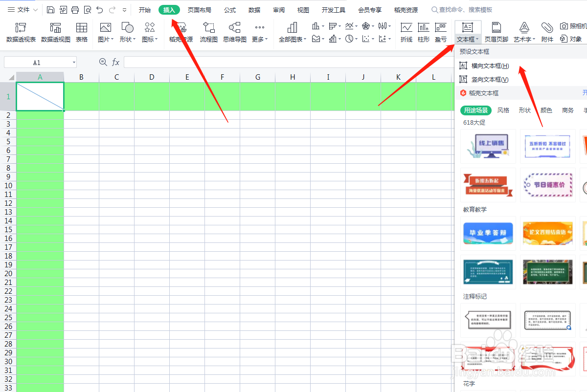Click the 图标 icons library button
Image resolution: width=587 pixels, height=392 pixels.
[150, 32]
